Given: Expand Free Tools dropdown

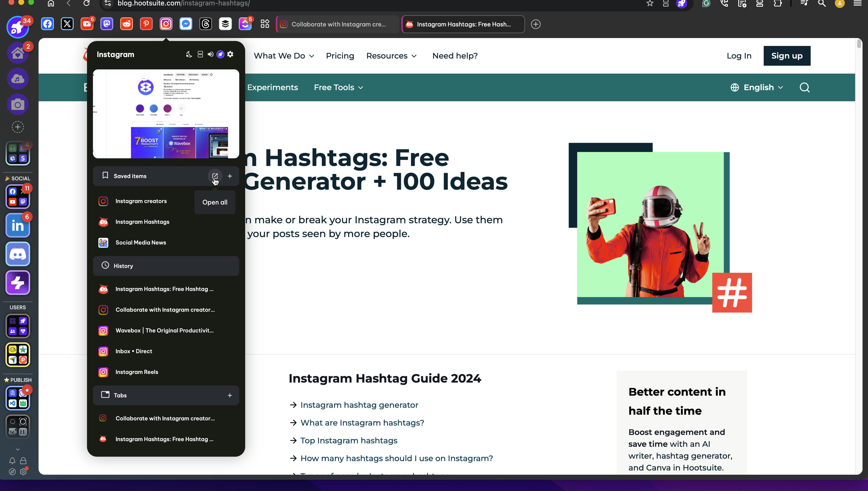Looking at the screenshot, I should (x=338, y=87).
